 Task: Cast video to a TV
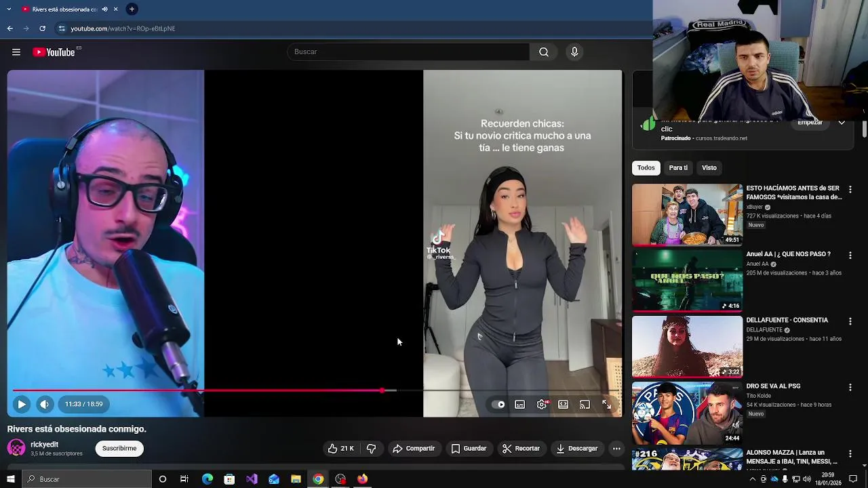585,405
